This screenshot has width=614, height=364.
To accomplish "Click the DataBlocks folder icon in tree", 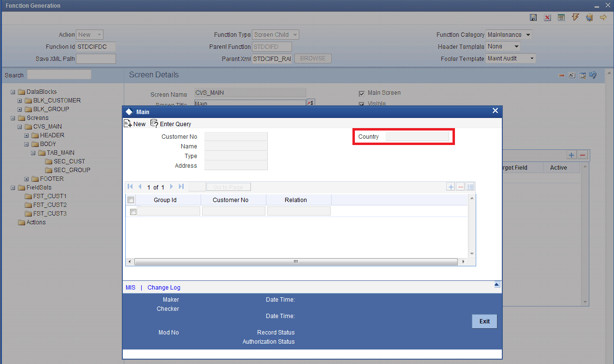I will (x=21, y=92).
